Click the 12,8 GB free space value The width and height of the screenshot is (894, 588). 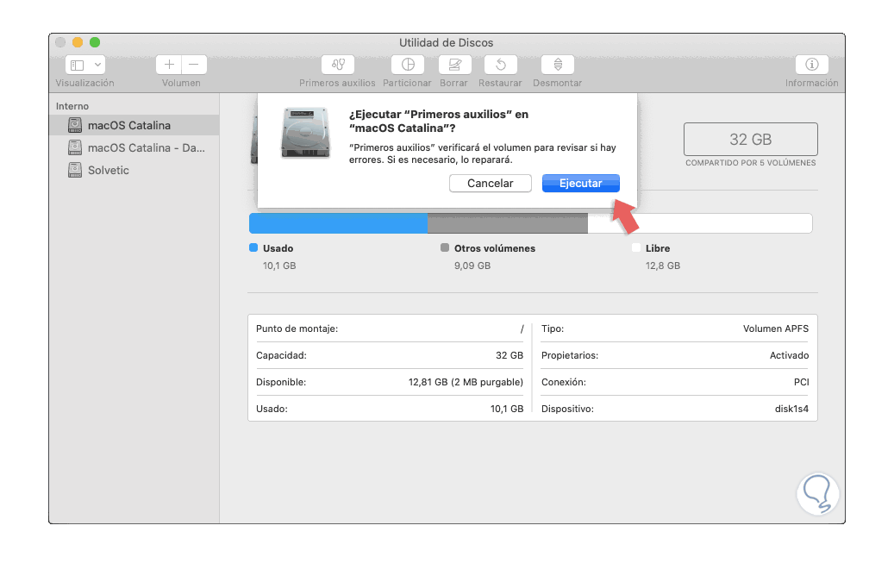(x=662, y=266)
